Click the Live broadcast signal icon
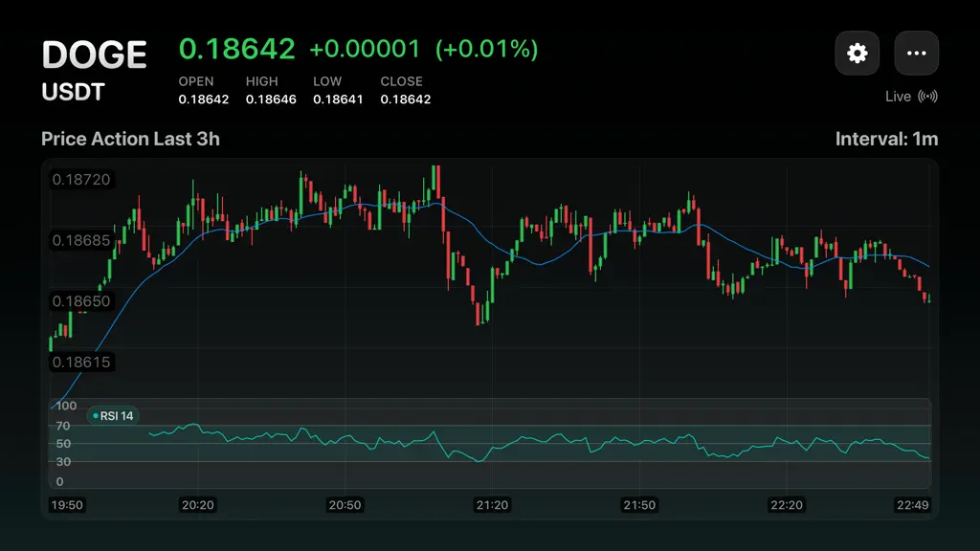Image resolution: width=980 pixels, height=551 pixels. 928,97
